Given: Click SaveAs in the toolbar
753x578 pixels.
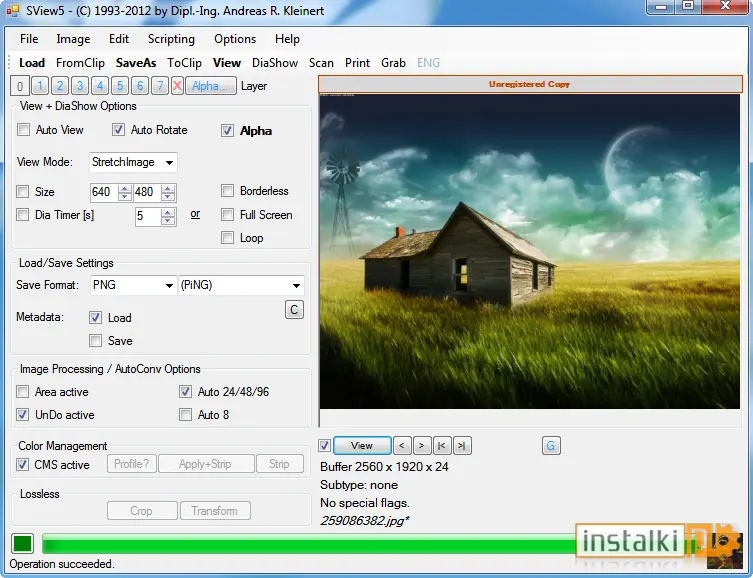Looking at the screenshot, I should click(136, 63).
